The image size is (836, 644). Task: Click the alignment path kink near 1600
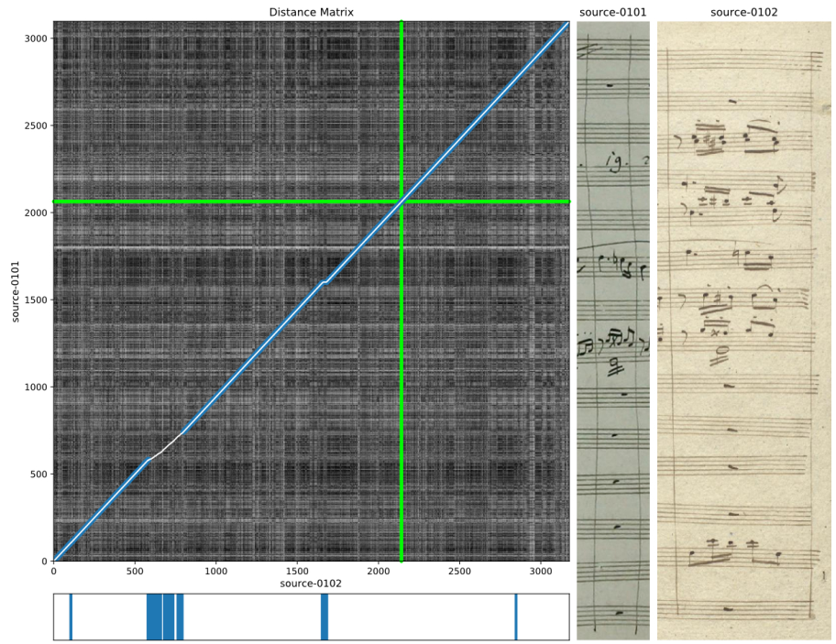pos(324,282)
